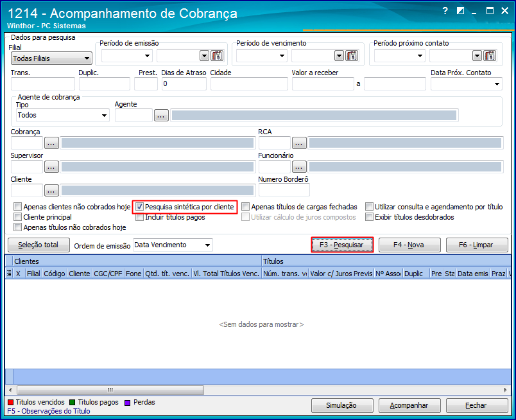The height and width of the screenshot is (420, 516).
Task: Click the horizontal scrollbar right arrow
Action: click(x=506, y=390)
